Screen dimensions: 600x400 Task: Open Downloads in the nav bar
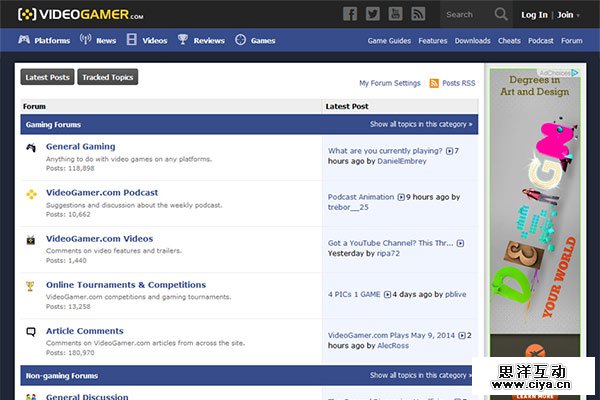point(473,41)
